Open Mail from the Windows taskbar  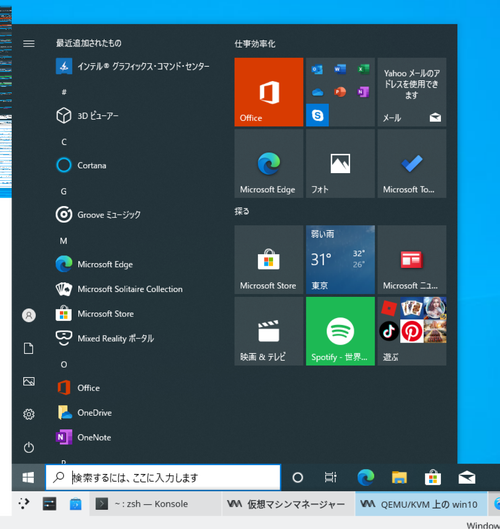click(467, 477)
